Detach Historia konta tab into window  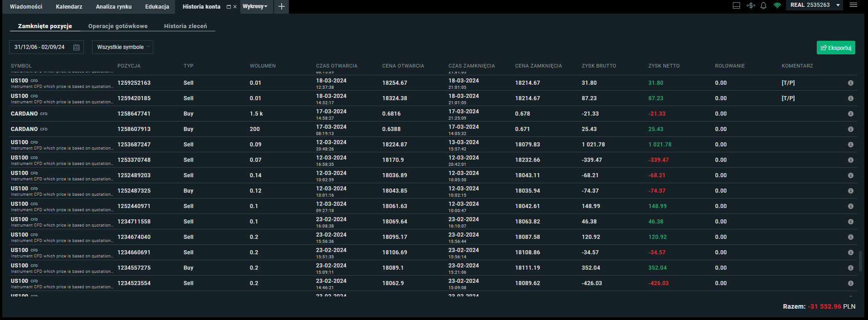click(229, 7)
